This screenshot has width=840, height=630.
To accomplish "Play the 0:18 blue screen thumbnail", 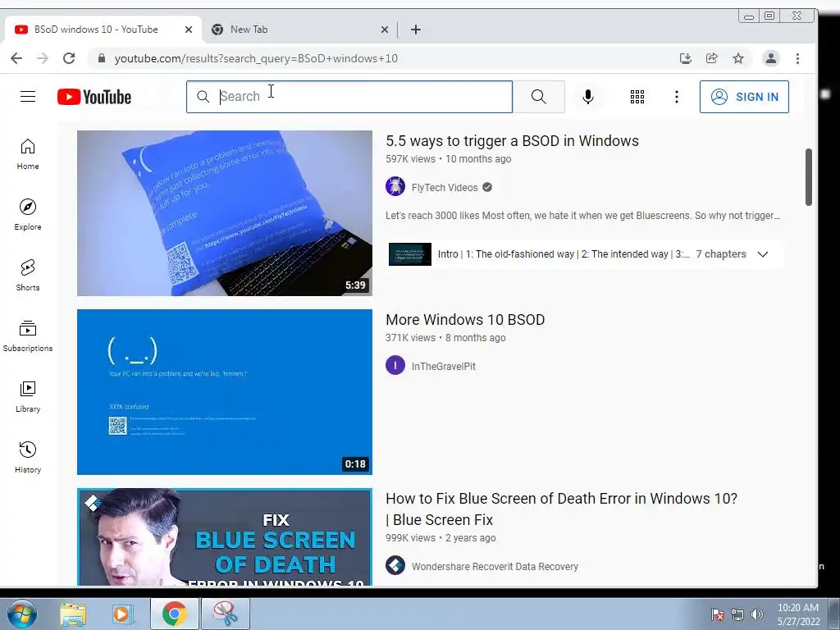I will [x=225, y=392].
